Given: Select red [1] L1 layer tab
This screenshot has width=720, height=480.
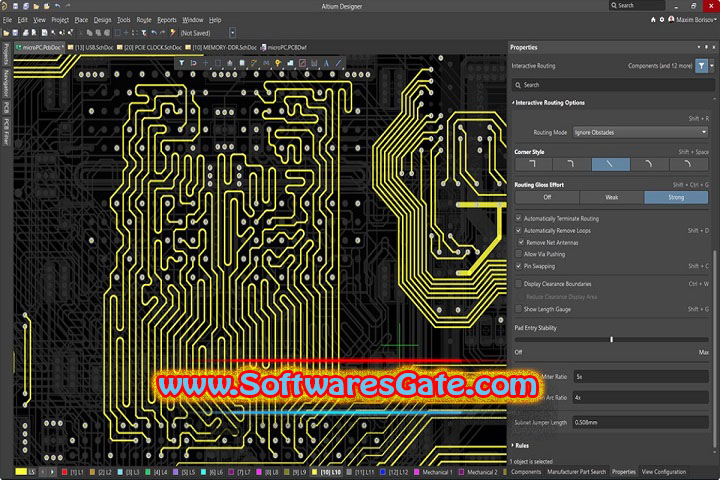Looking at the screenshot, I should coord(73,472).
